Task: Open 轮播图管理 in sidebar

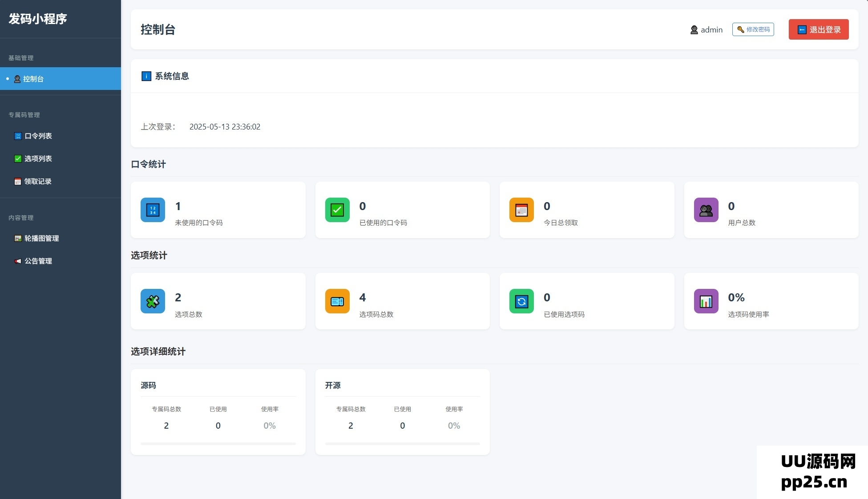Action: click(41, 238)
